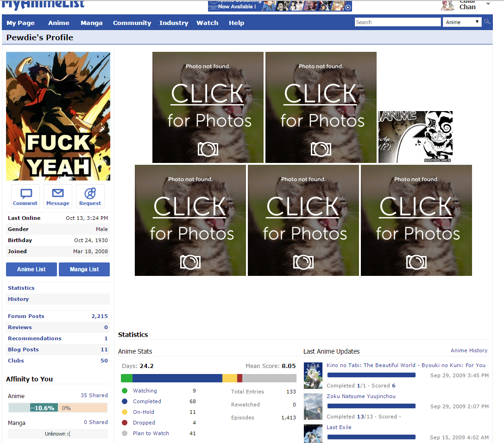Image resolution: width=504 pixels, height=443 pixels.
Task: Click into the Search input field
Action: [x=398, y=22]
